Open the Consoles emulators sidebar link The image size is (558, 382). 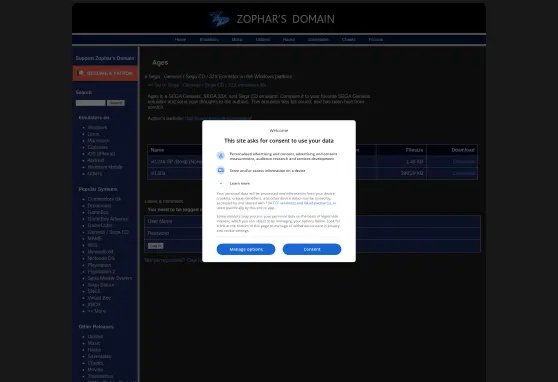98,147
